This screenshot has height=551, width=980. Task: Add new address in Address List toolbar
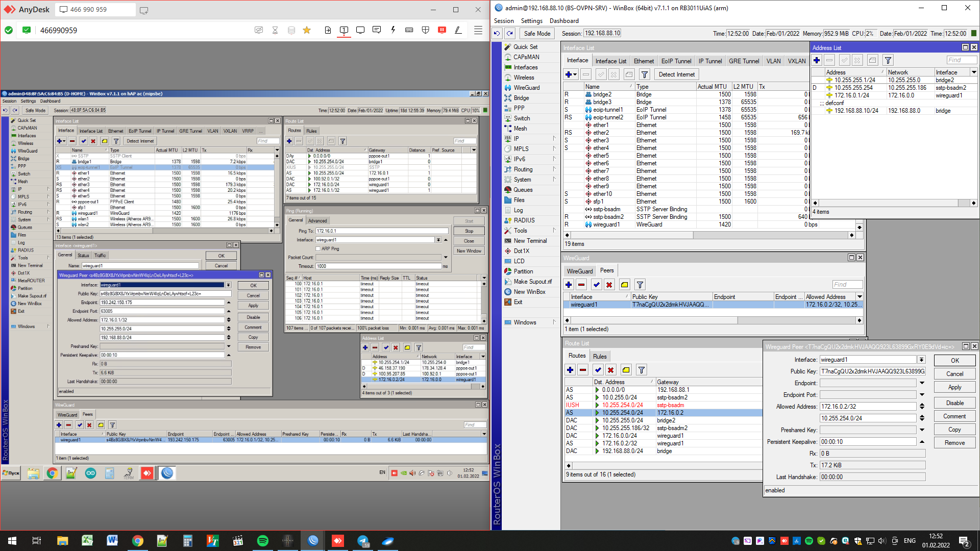tap(817, 60)
